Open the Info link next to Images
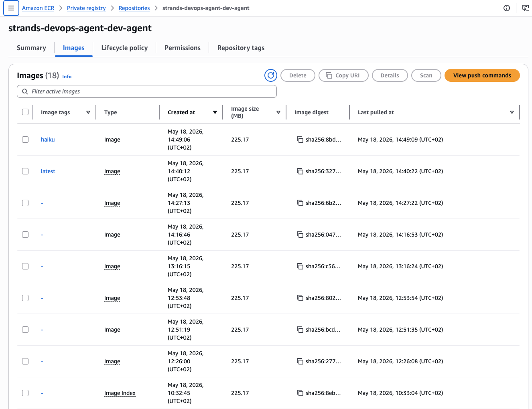The width and height of the screenshot is (532, 409). click(67, 77)
